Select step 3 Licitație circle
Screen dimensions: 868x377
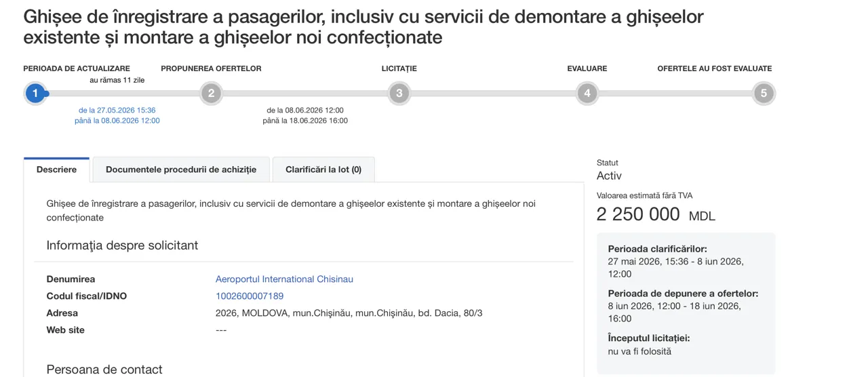[x=399, y=93]
